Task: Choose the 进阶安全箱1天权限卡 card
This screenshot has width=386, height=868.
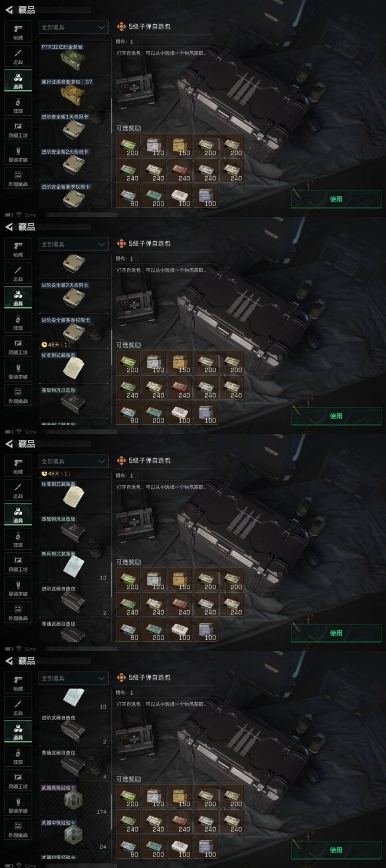Action: (73, 128)
